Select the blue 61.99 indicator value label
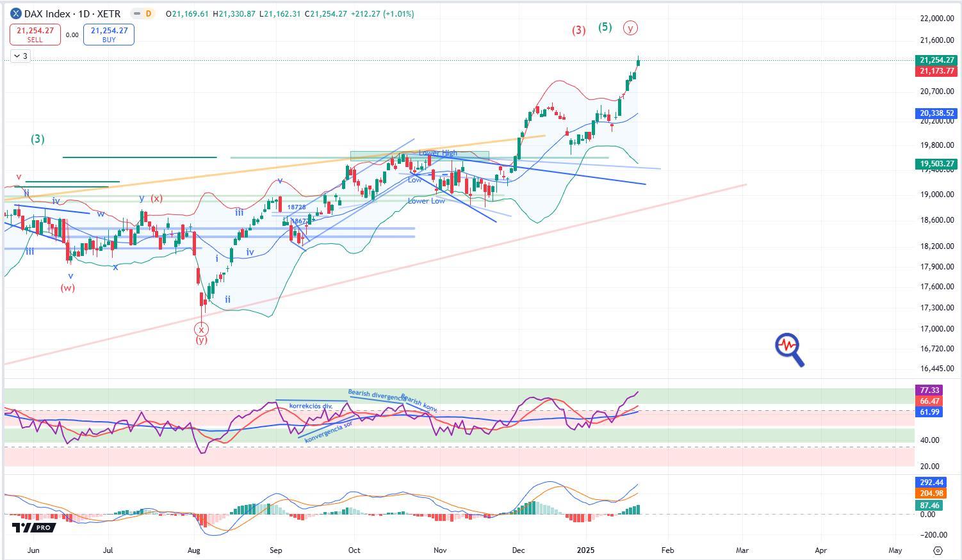Screen dimensions: 962x560 (929, 412)
